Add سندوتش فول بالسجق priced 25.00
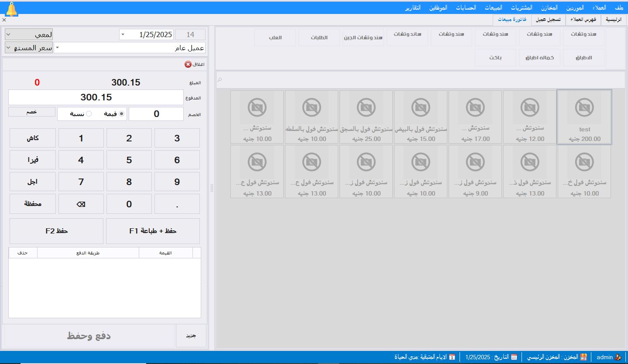The height and width of the screenshot is (364, 628). click(366, 117)
